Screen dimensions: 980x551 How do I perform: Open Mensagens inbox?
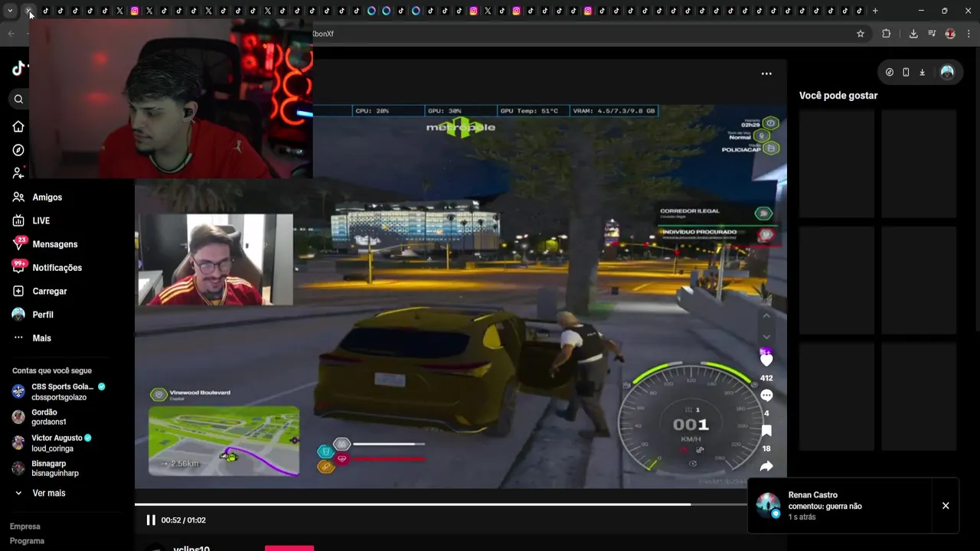[45, 244]
